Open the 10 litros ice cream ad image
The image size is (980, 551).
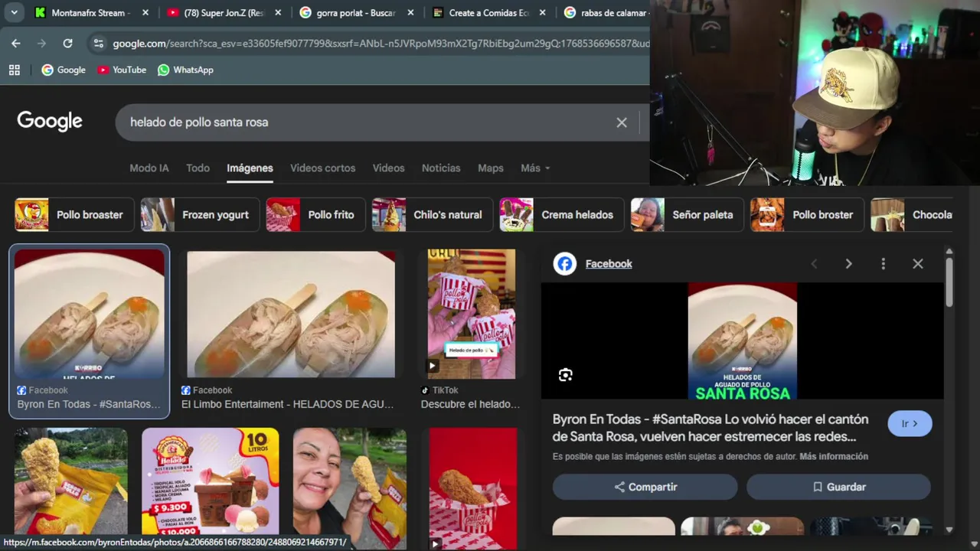click(211, 481)
